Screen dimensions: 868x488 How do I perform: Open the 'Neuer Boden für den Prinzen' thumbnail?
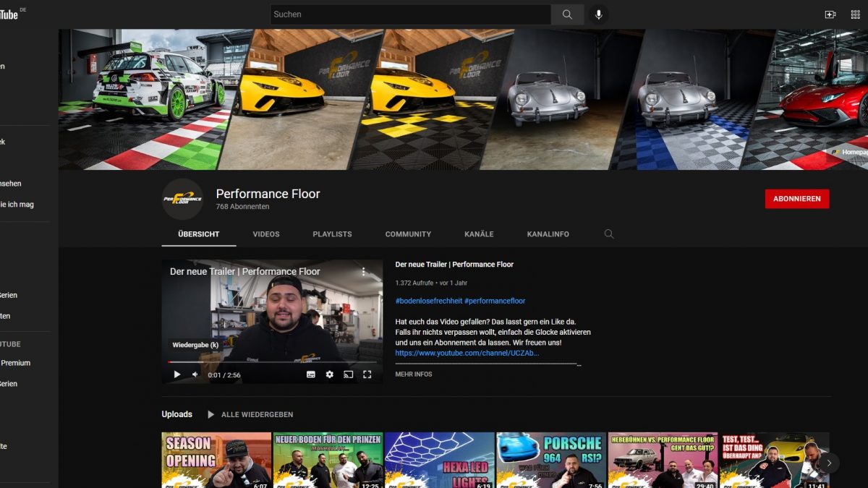(328, 460)
